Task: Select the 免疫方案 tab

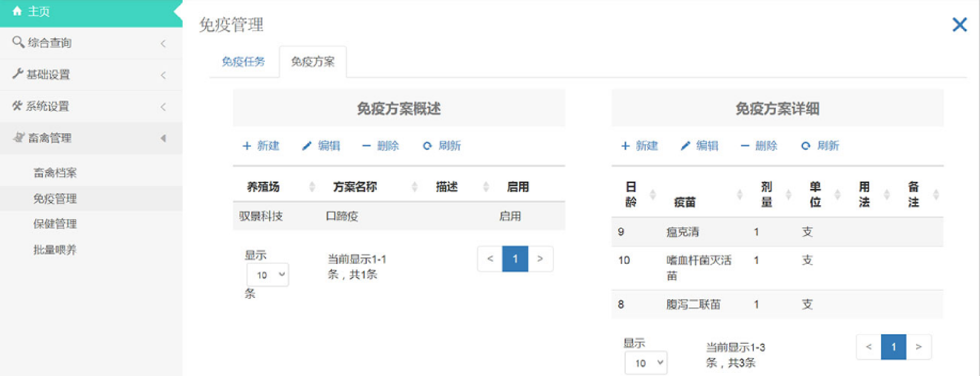Action: click(x=312, y=62)
